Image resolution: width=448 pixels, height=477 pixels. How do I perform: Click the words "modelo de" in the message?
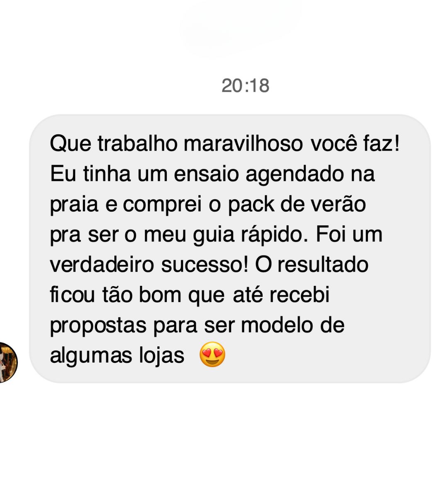[292, 325]
